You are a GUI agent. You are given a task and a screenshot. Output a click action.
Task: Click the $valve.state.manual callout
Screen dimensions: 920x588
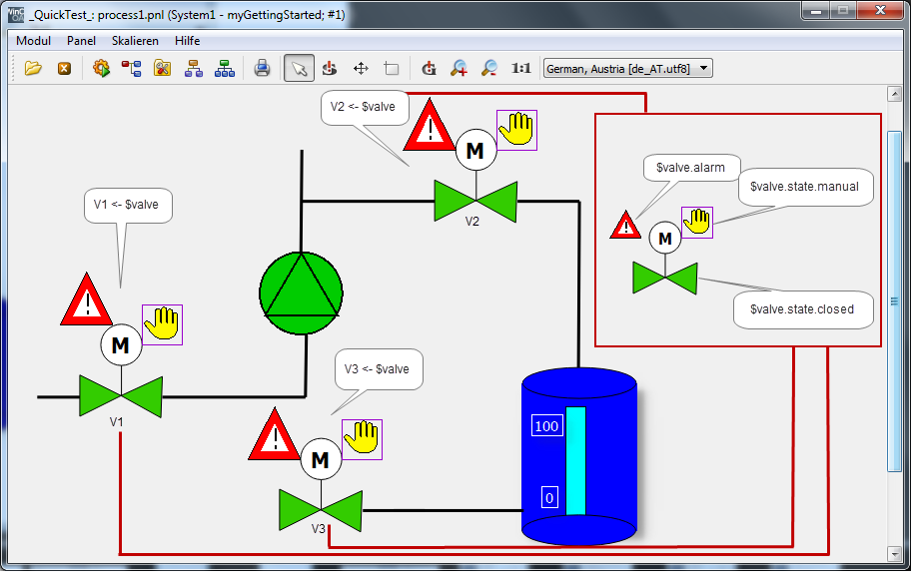coord(805,187)
